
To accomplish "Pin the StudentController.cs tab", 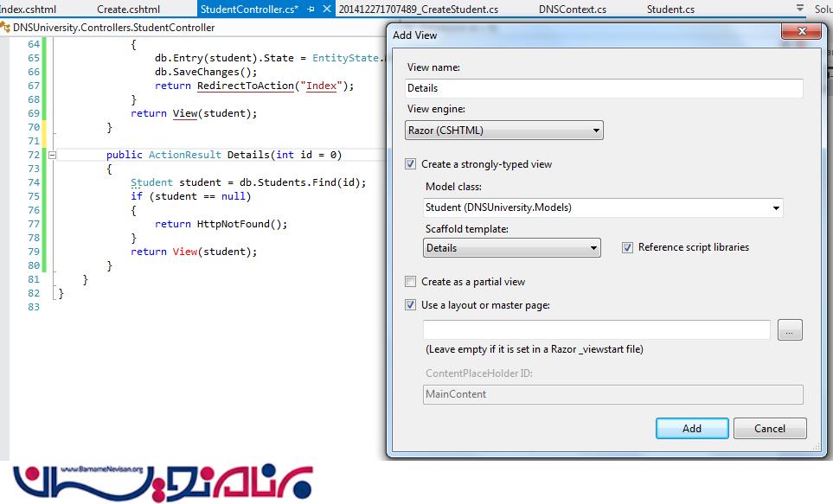I will pyautogui.click(x=311, y=10).
